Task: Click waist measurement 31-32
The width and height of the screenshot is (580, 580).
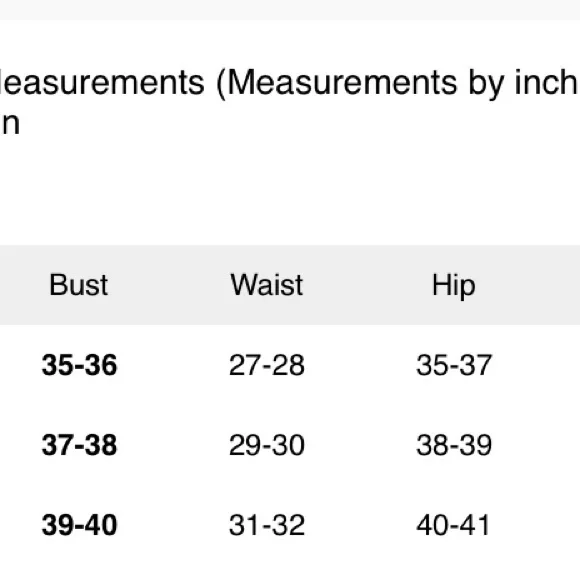Action: [x=267, y=525]
